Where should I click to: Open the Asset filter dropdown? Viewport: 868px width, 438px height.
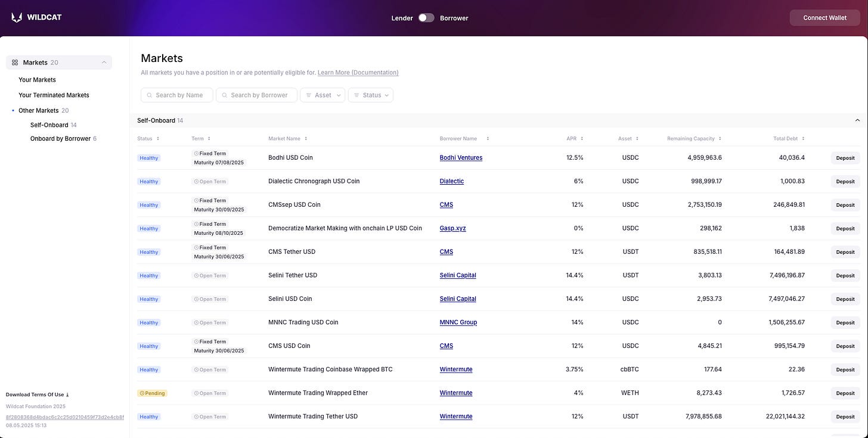tap(323, 95)
